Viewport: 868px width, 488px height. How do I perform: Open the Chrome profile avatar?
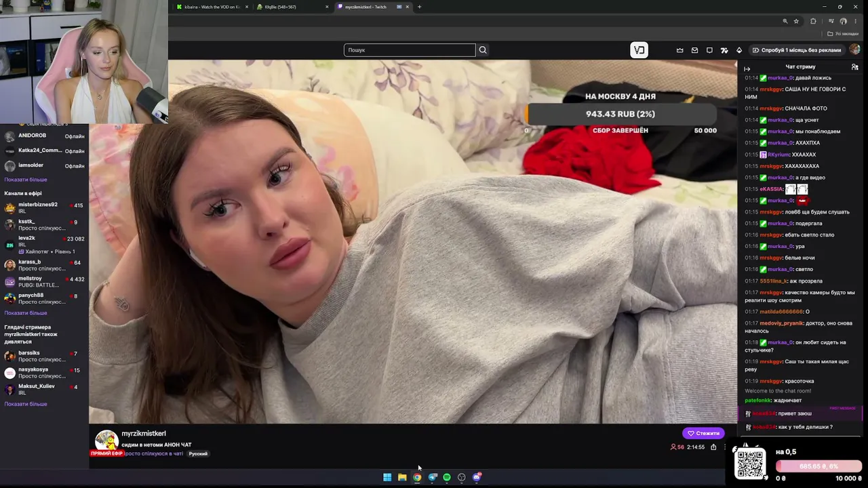pyautogui.click(x=844, y=21)
